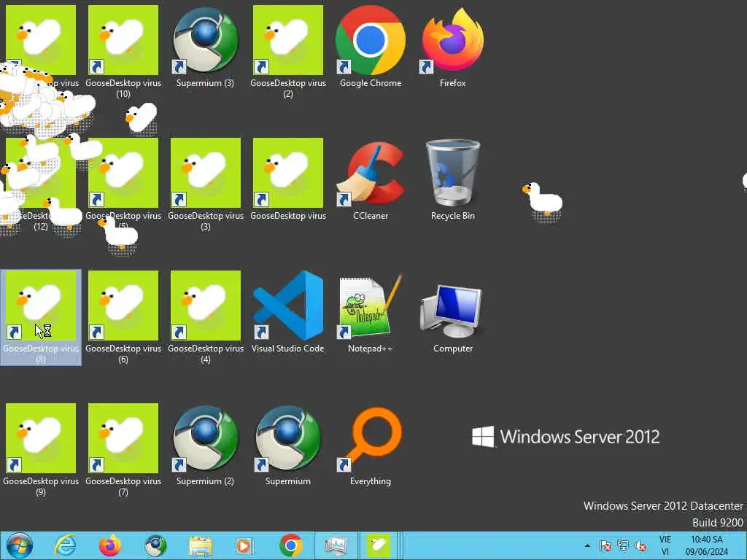747x560 pixels.
Task: Launch Firefox from the taskbar
Action: tap(110, 545)
